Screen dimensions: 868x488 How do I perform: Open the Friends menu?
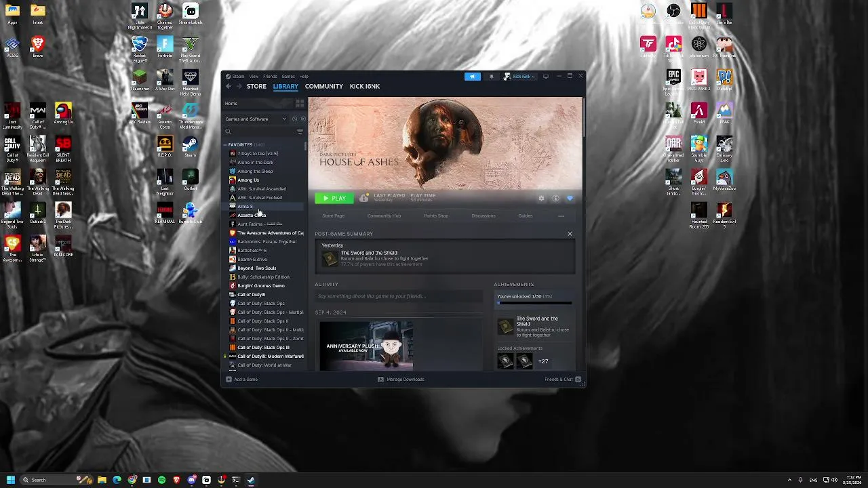270,76
